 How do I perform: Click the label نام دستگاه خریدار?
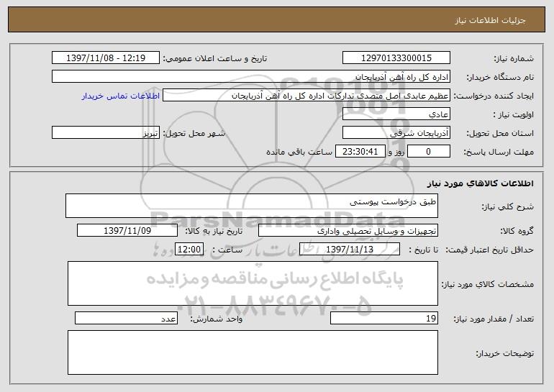point(500,77)
